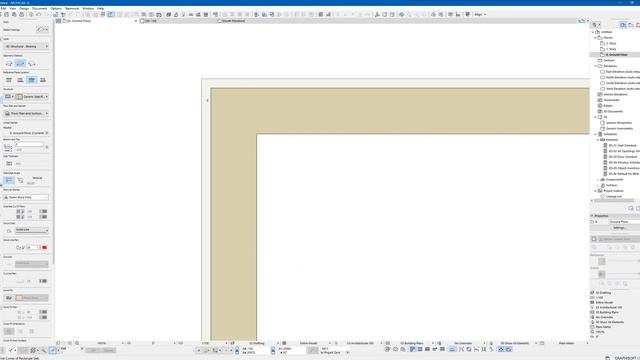This screenshot has width=640, height=360.
Task: Select 2. Story in the Navigator
Action: (611, 43)
